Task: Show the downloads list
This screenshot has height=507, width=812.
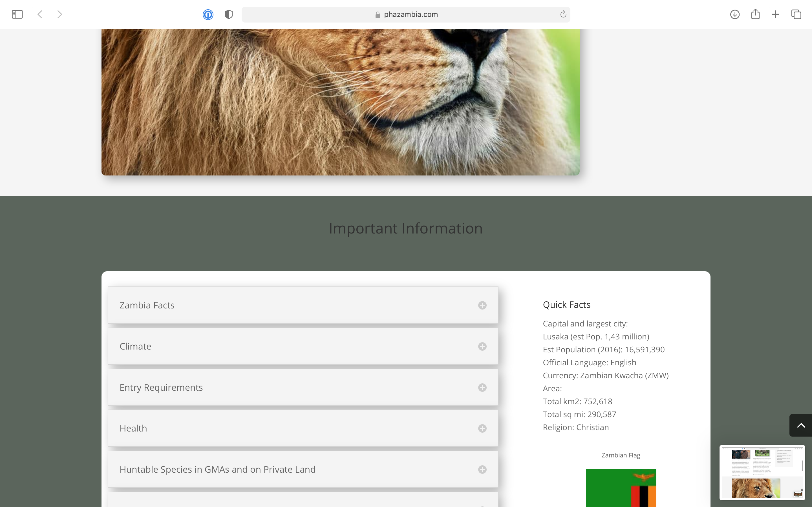Action: (735, 14)
